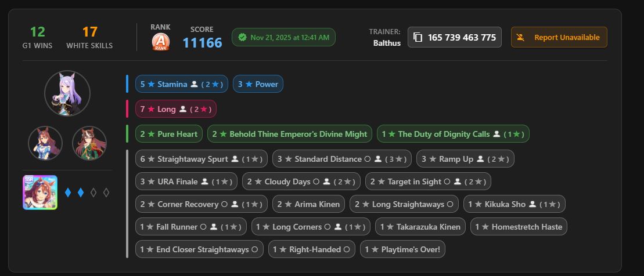Click the A rank badge icon
The image size is (644, 276).
[160, 42]
